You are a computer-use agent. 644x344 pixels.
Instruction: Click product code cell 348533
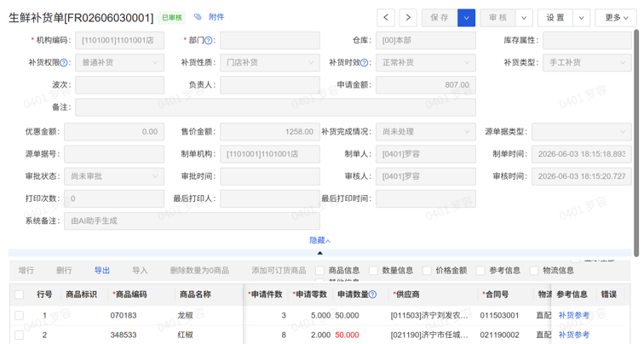(124, 335)
